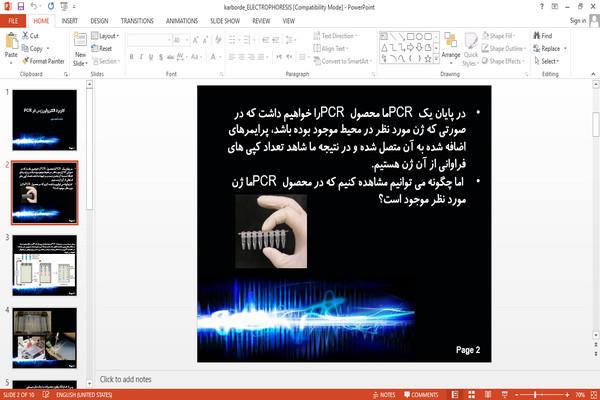Click to add notes field
600x400 pixels.
(x=125, y=379)
